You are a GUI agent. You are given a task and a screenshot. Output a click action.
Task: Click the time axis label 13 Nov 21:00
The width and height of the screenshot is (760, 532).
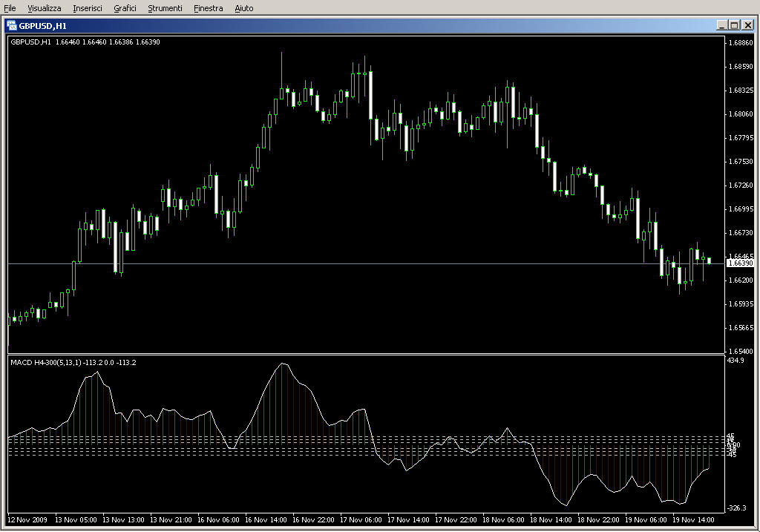point(171,520)
